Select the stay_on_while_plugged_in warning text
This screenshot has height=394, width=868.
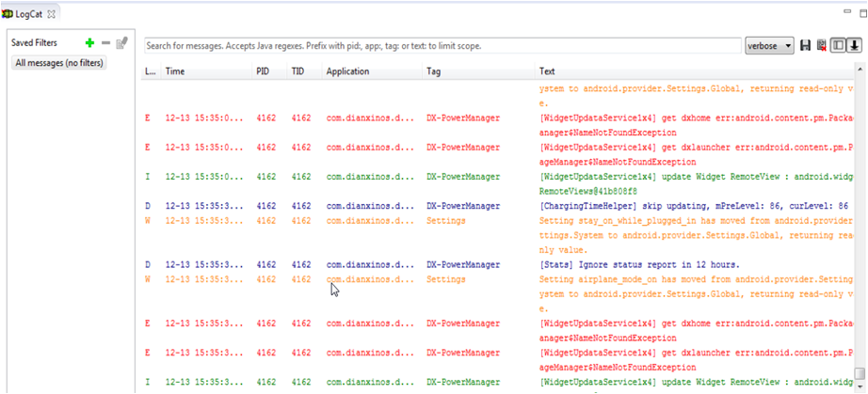click(697, 235)
